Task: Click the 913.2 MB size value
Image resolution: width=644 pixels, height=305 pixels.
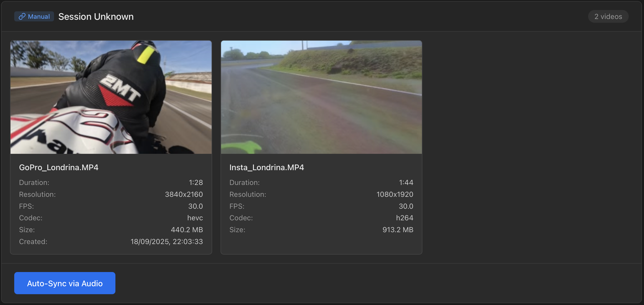Action: coord(398,230)
